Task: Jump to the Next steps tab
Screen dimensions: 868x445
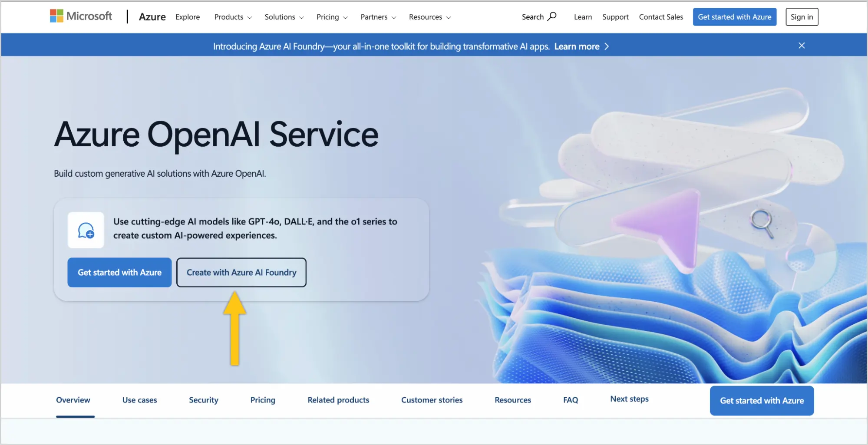Action: click(629, 399)
